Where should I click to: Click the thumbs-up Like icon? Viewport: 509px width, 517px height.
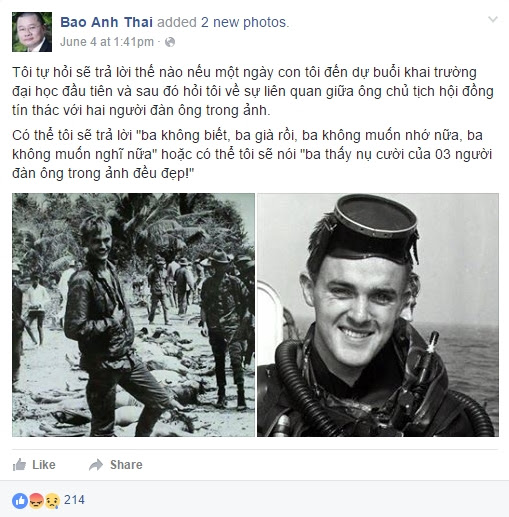pos(19,464)
